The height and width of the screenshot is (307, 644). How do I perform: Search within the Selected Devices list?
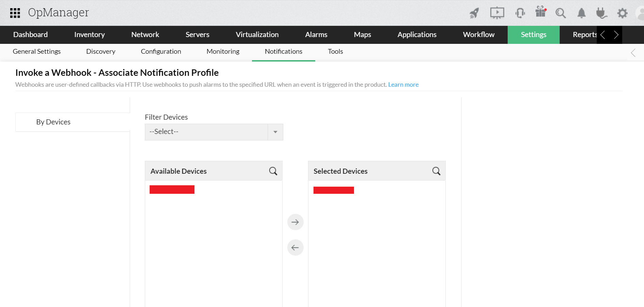click(436, 171)
